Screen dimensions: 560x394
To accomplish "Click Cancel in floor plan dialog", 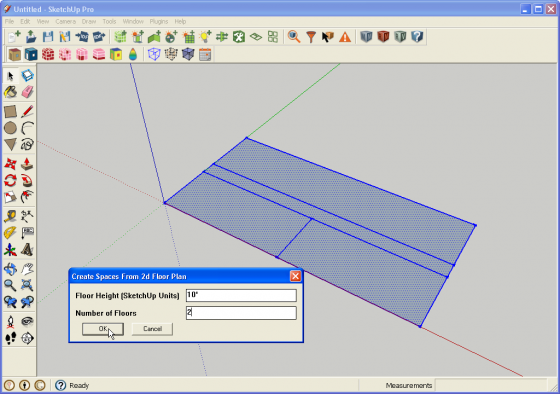I will [x=152, y=329].
